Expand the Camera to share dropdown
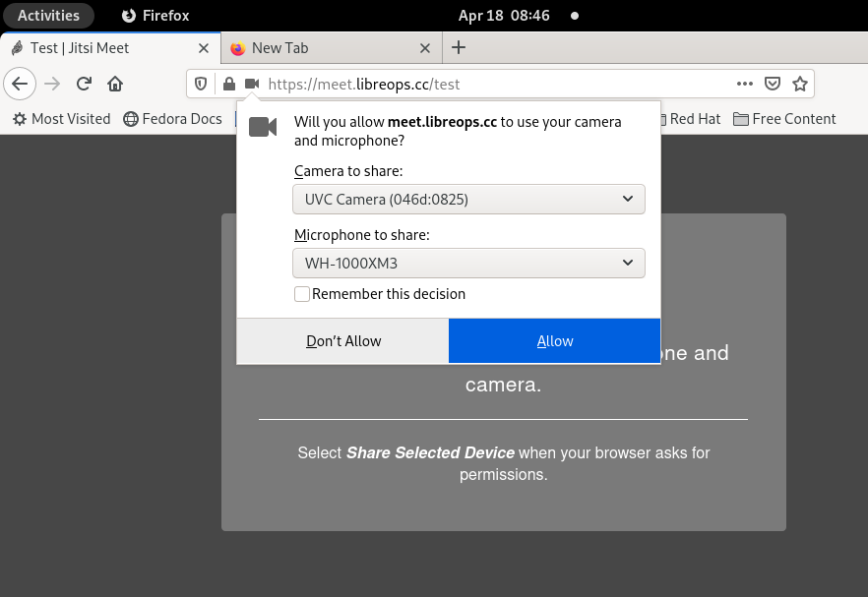Image resolution: width=868 pixels, height=597 pixels. (x=468, y=200)
